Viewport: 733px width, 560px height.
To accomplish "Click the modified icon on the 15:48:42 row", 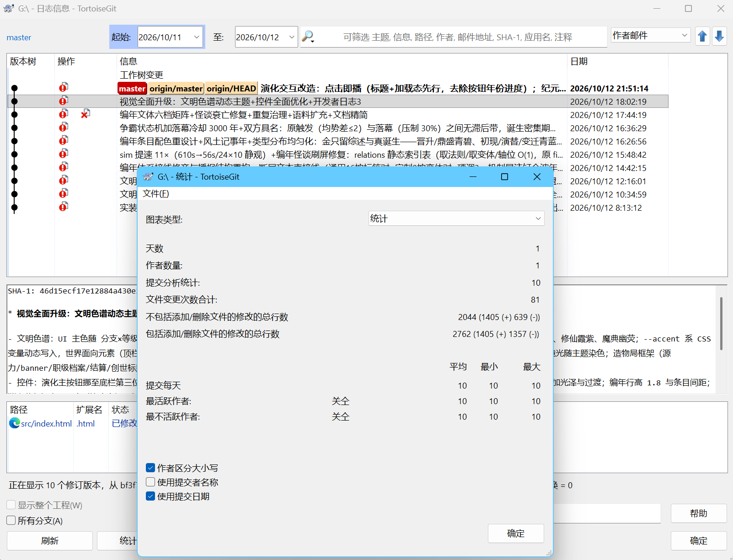I will click(x=64, y=154).
